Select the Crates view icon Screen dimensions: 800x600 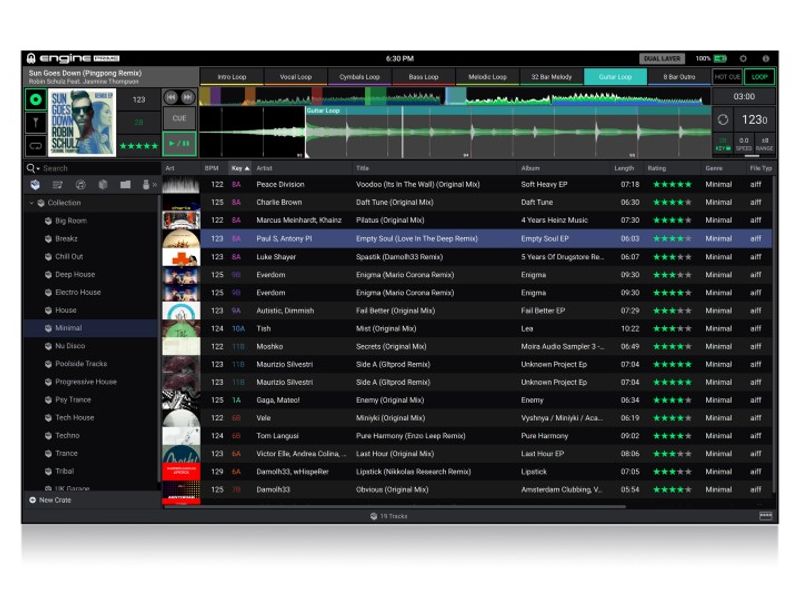click(x=35, y=185)
